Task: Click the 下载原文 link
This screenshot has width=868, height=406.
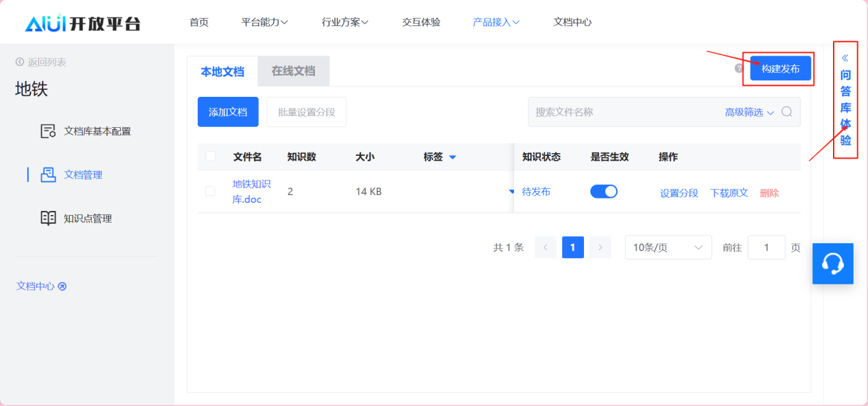Action: [729, 193]
